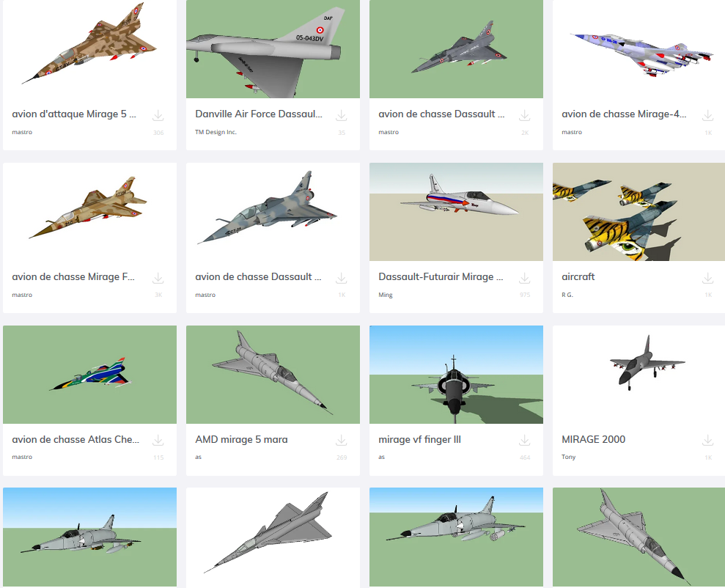The image size is (725, 588).
Task: Open the mirage vf finger III thumbnail
Action: (x=456, y=375)
